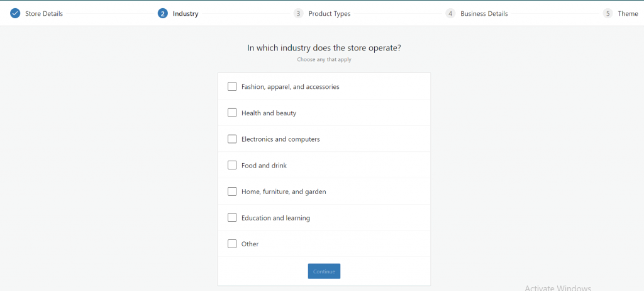644x291 pixels.
Task: Check the Home, furniture, and garden box
Action: click(x=232, y=191)
